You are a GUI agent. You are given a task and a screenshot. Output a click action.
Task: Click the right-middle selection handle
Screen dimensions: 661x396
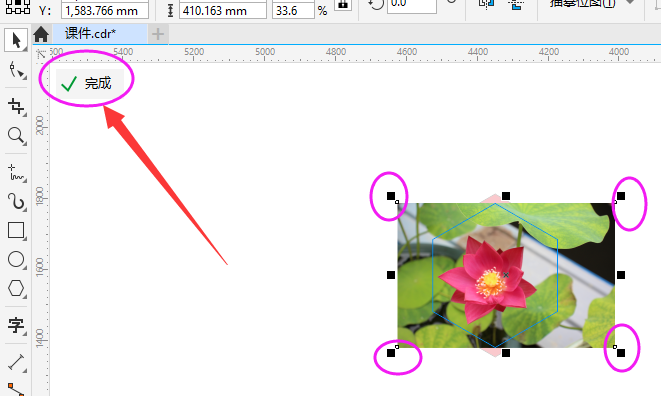[x=621, y=275]
